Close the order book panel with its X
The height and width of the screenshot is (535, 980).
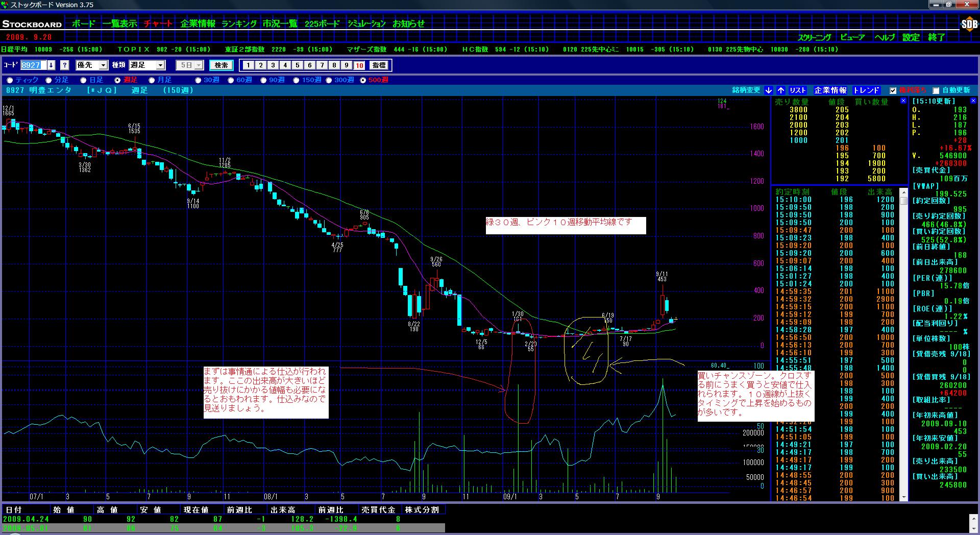[903, 101]
